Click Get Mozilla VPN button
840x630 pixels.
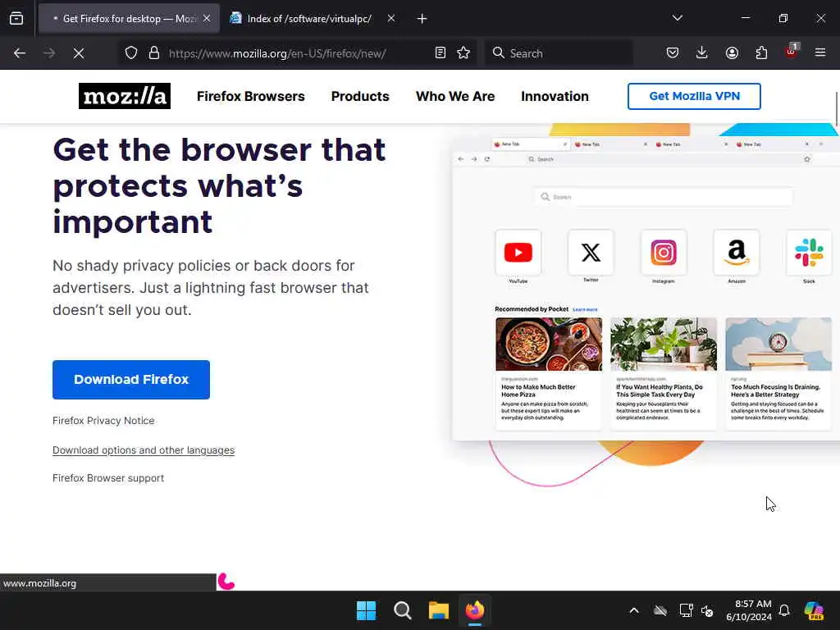tap(694, 97)
